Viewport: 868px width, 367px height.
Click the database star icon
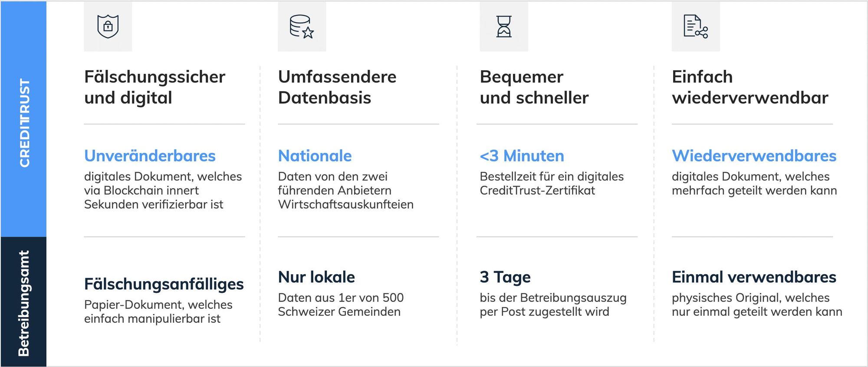[x=302, y=26]
